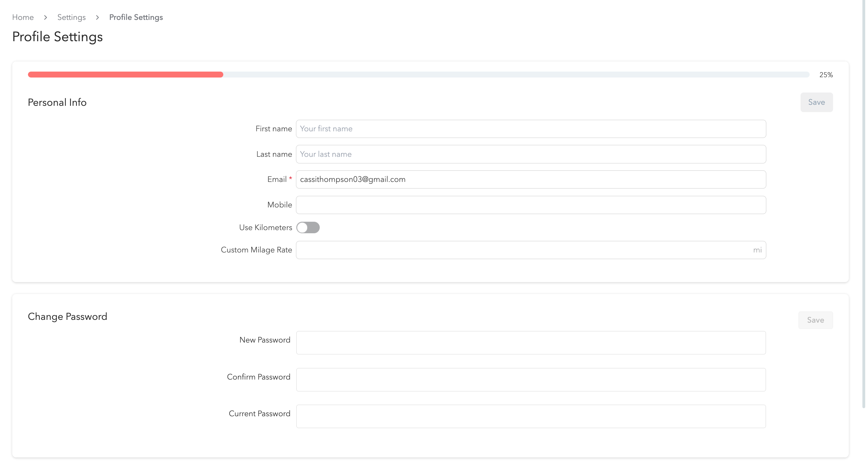Click the Change Password section heading
Screen dimensions: 868x463
click(67, 316)
